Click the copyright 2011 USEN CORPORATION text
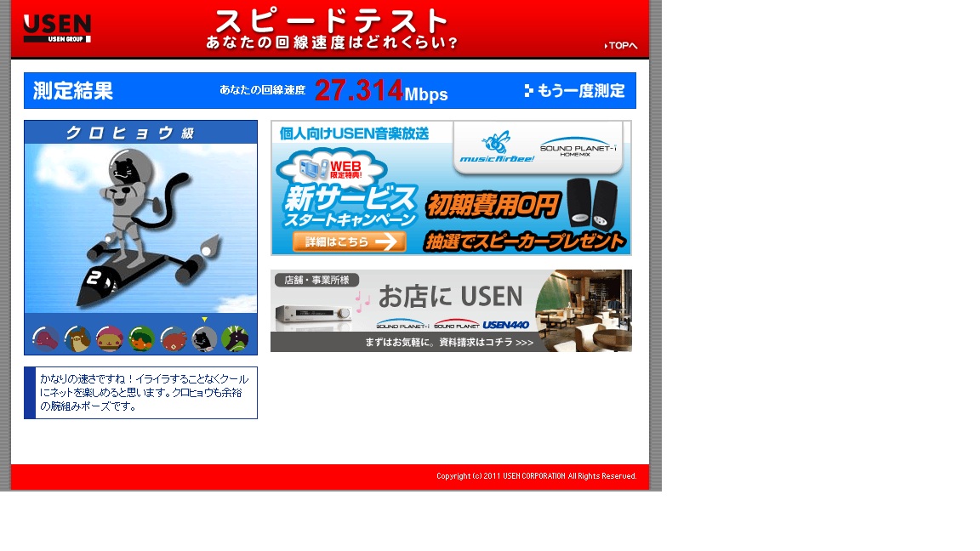The width and height of the screenshot is (980, 551). click(x=536, y=476)
